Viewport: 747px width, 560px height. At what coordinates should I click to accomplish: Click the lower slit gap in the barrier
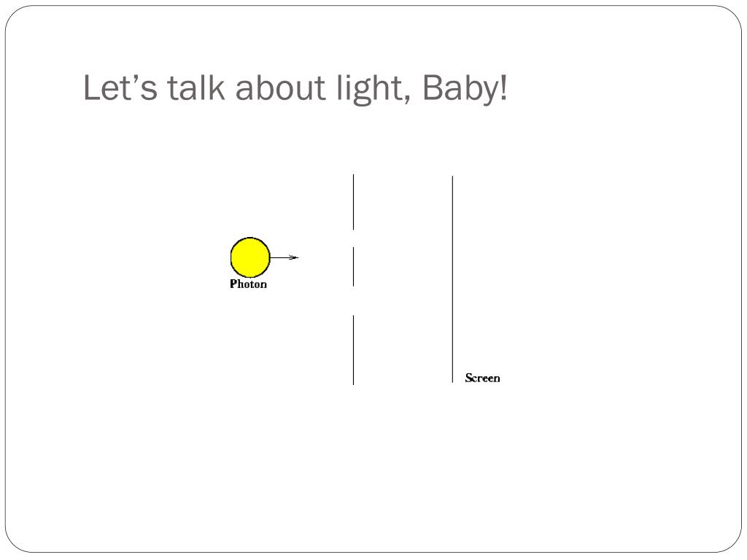(354, 300)
